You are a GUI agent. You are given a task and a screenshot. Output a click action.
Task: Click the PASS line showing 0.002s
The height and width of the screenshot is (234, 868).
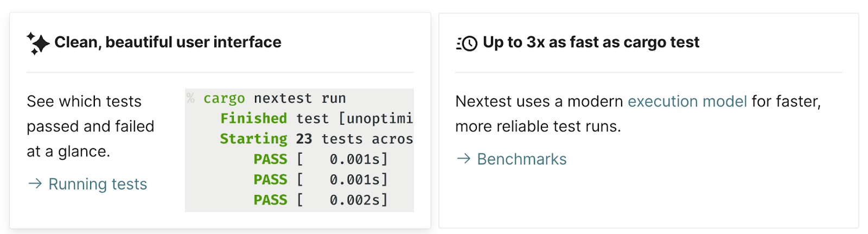pos(320,200)
